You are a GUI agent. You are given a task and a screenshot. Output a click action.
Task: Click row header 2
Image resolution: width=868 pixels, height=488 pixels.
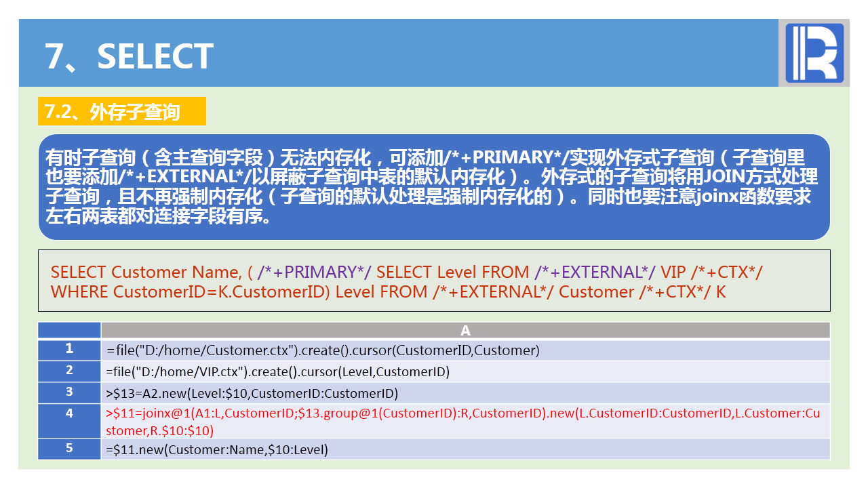tap(69, 371)
